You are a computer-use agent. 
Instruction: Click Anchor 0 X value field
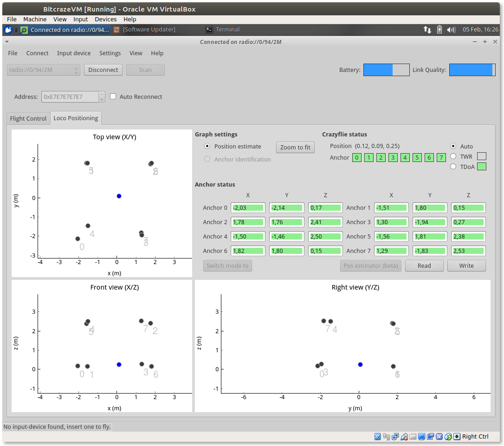pos(248,207)
